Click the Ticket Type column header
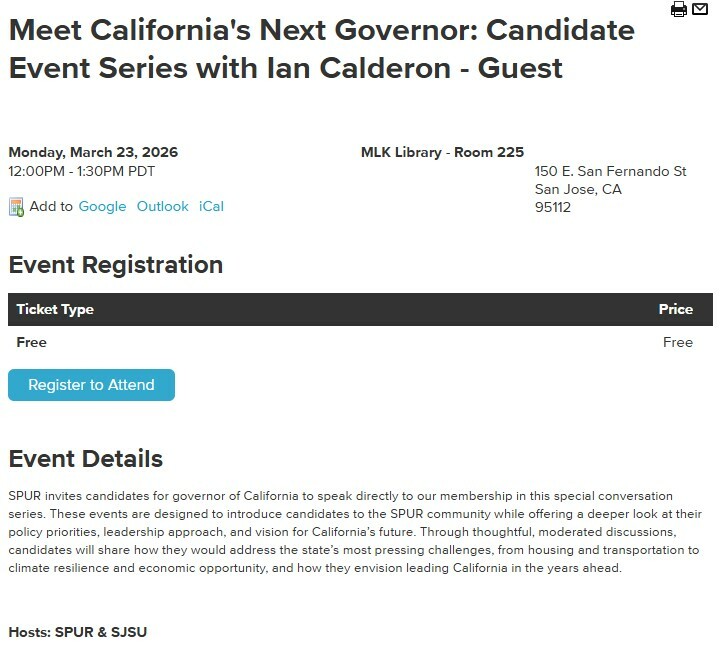 (55, 309)
